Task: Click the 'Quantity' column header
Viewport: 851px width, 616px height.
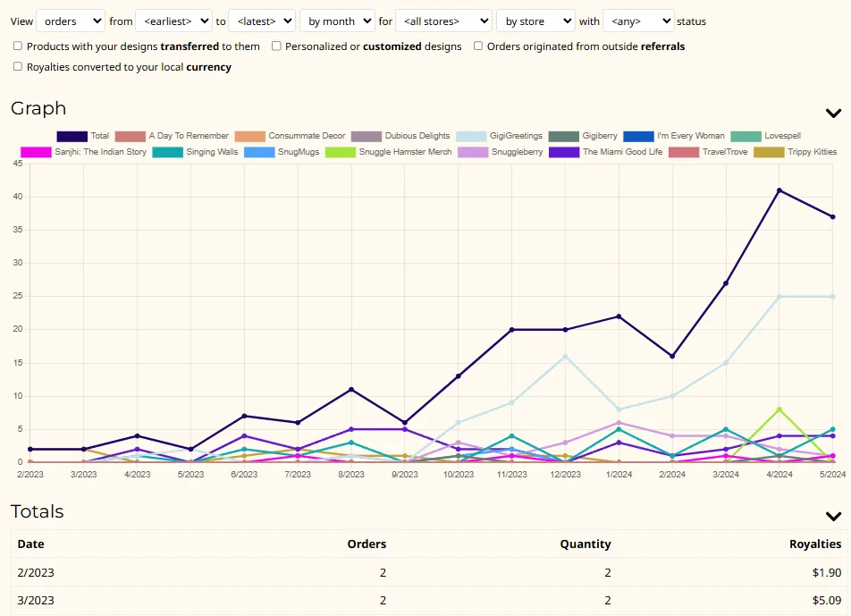Action: [x=586, y=544]
